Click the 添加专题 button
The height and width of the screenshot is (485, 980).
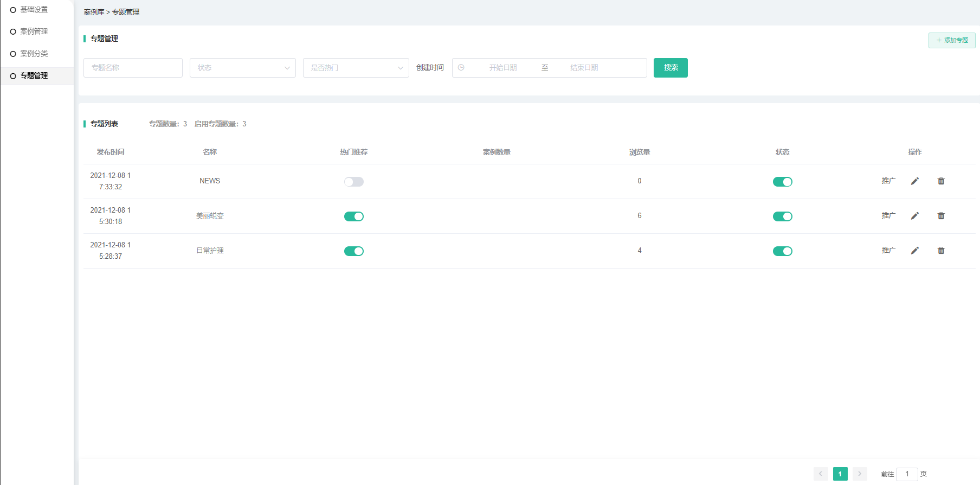(951, 40)
